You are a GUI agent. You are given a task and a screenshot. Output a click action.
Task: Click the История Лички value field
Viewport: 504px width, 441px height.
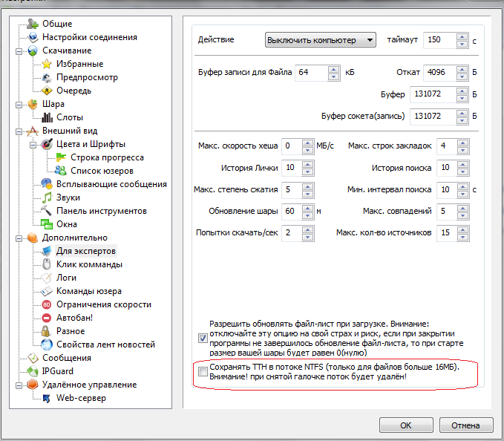click(292, 168)
